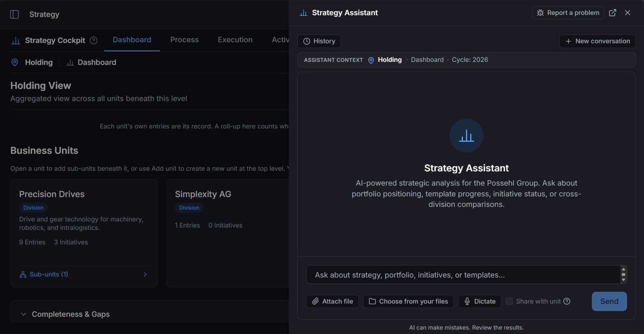The width and height of the screenshot is (644, 334).
Task: Switch to the Dashboard tab
Action: (x=132, y=40)
